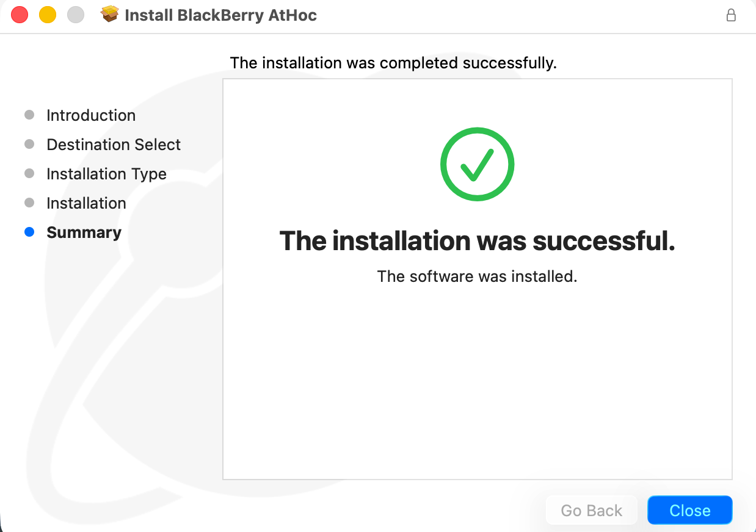
Task: Click the "The software was installed." text
Action: (x=477, y=276)
